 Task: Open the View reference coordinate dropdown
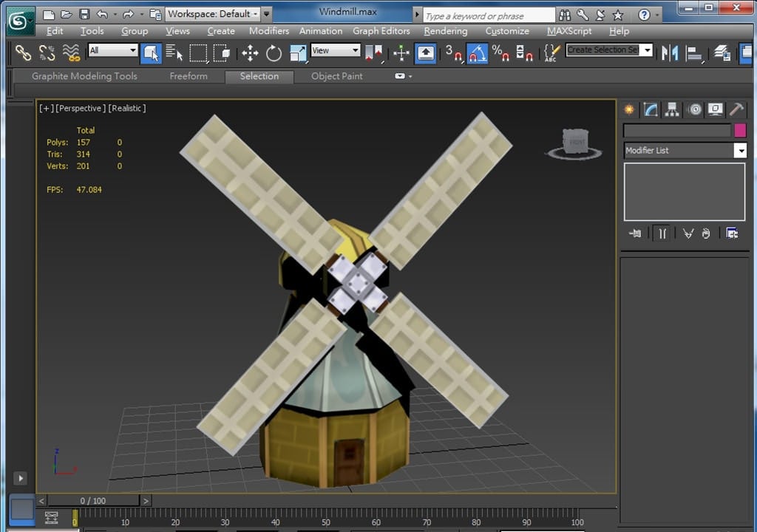335,50
